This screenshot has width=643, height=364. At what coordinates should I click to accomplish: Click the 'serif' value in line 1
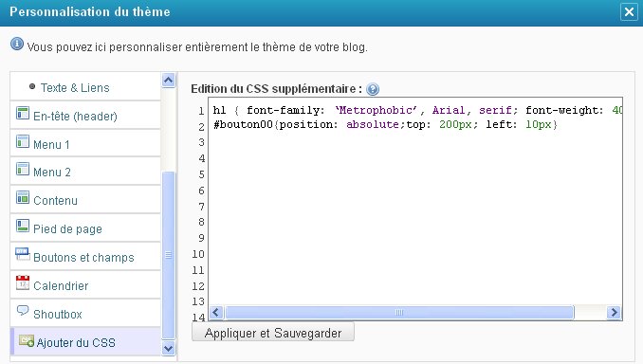[x=495, y=110]
